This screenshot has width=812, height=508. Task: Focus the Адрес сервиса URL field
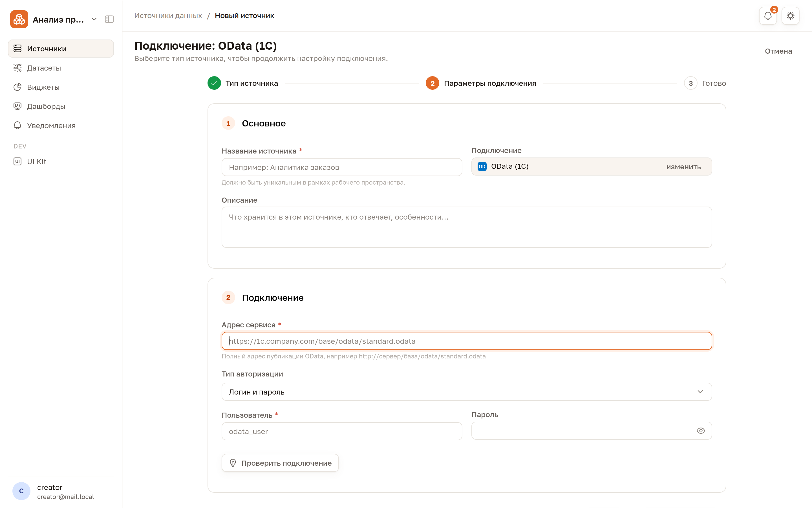467,341
